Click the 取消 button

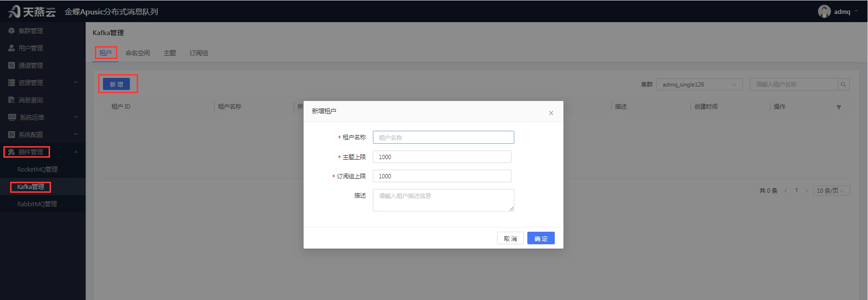pyautogui.click(x=511, y=238)
